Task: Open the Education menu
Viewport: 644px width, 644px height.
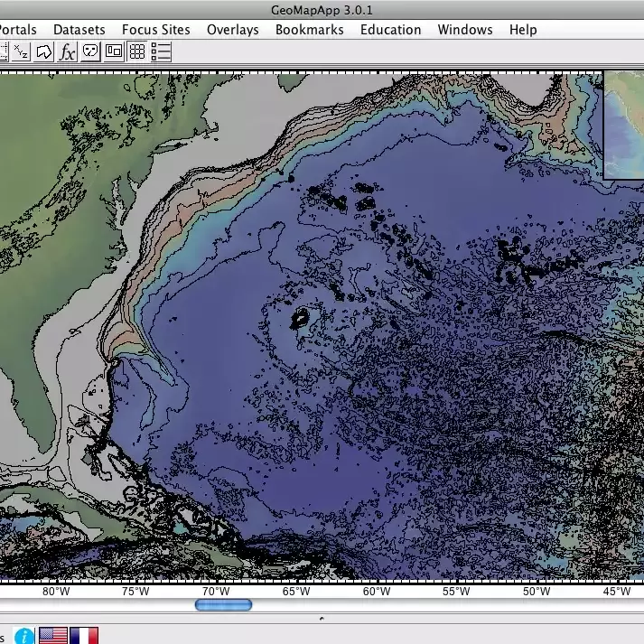Action: point(390,30)
